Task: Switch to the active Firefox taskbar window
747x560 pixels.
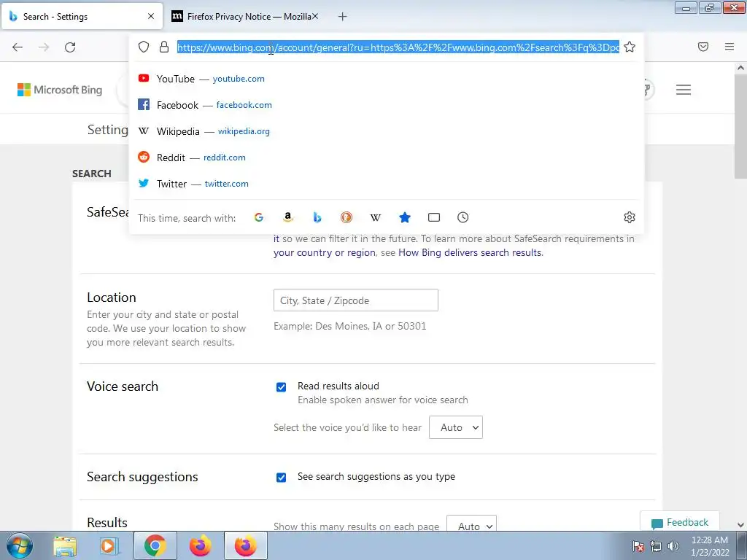Action: (x=245, y=545)
